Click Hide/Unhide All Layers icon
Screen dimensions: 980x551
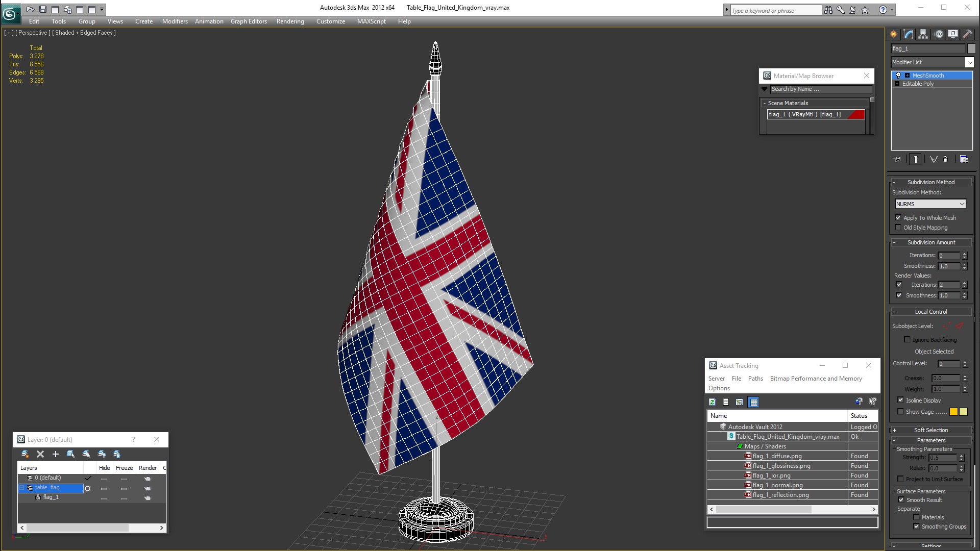pos(102,454)
